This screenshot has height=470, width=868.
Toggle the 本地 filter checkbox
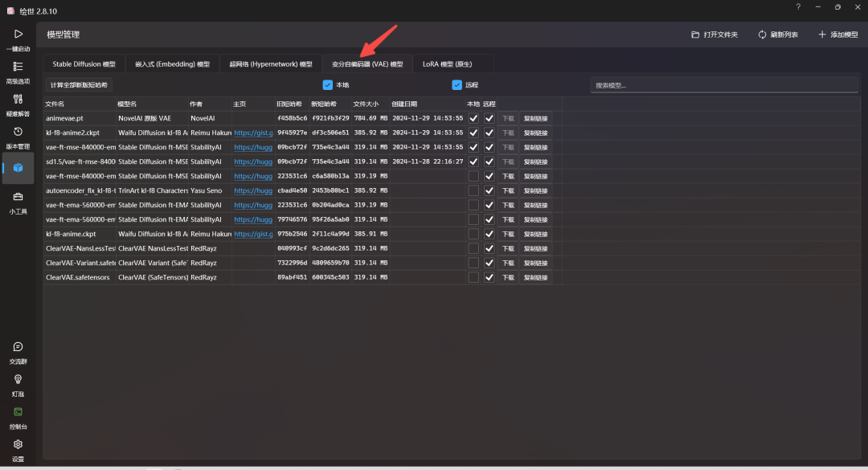coord(328,84)
